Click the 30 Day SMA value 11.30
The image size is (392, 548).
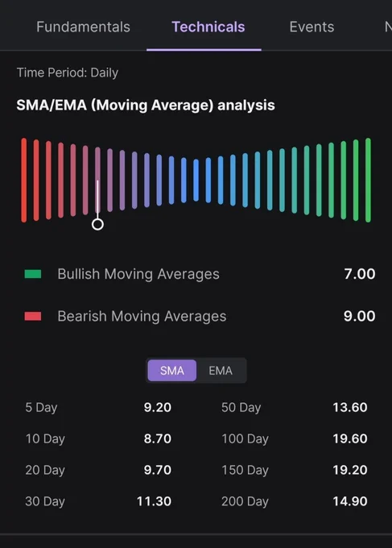[x=154, y=501]
